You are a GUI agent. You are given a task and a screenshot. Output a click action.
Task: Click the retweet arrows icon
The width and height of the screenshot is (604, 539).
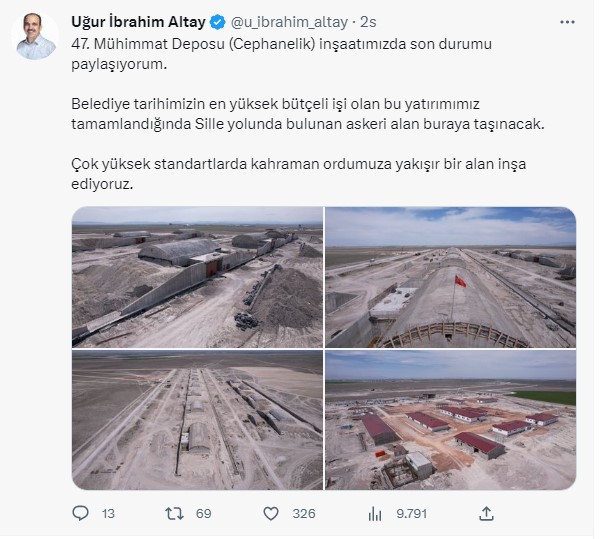174,514
